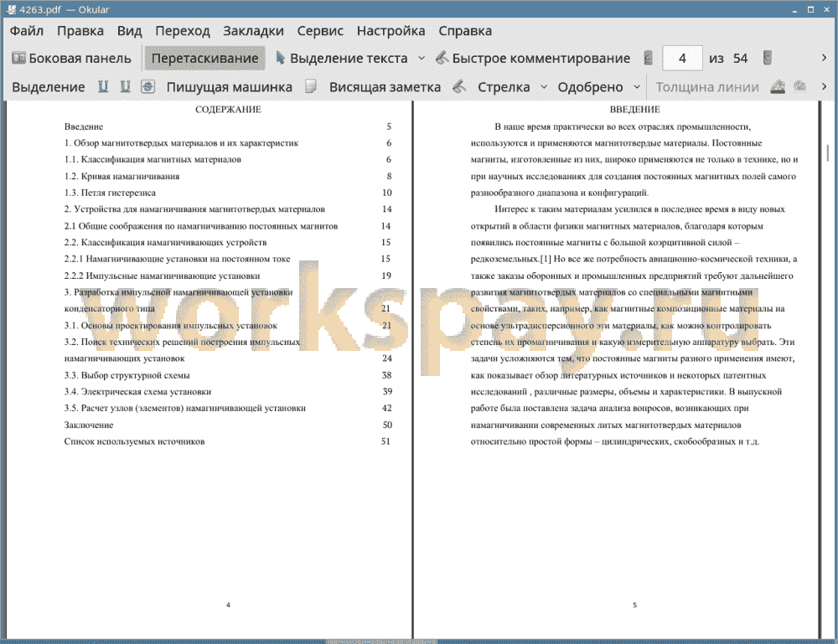Select the Одобрено stamp annotation
The width and height of the screenshot is (838, 644).
point(590,87)
